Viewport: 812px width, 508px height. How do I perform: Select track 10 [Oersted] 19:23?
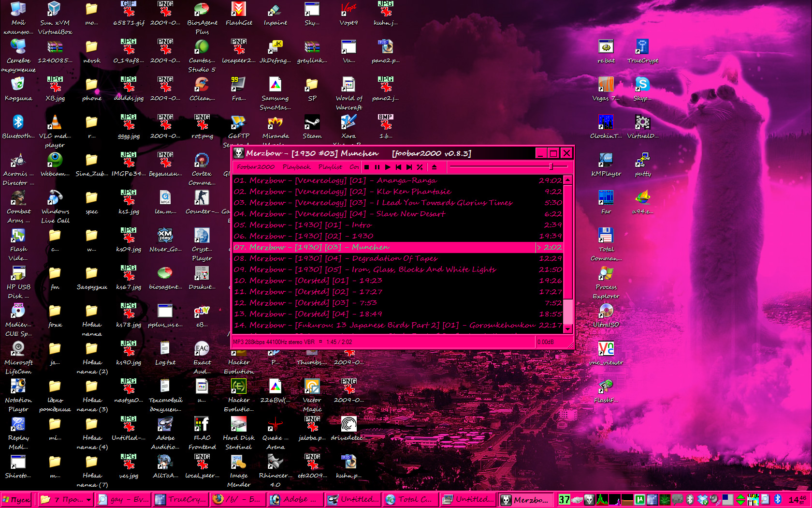tap(397, 281)
